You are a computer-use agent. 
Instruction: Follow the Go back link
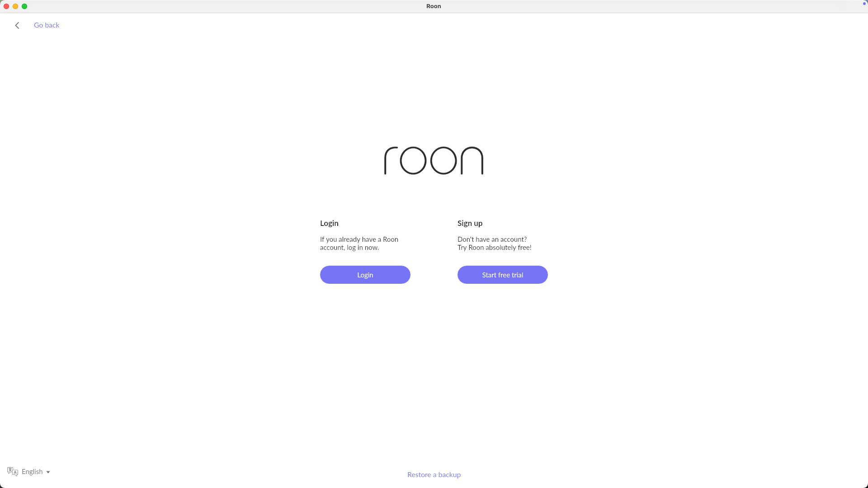(x=47, y=25)
